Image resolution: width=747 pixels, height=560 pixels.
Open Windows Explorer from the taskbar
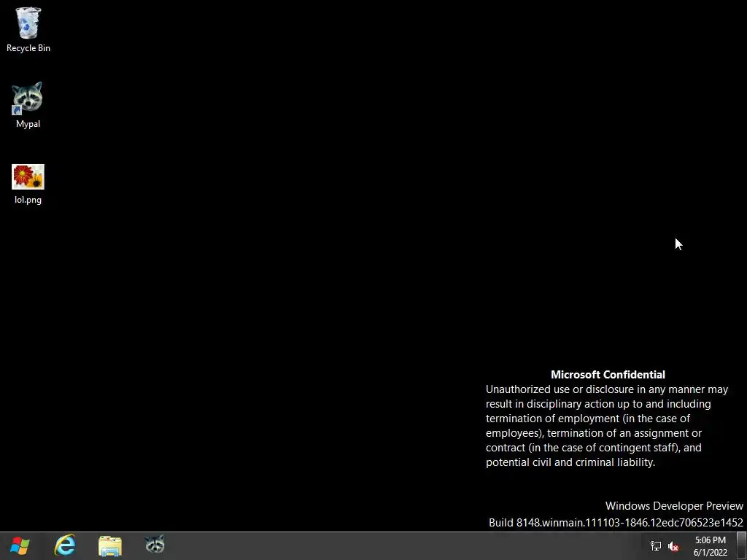[110, 545]
